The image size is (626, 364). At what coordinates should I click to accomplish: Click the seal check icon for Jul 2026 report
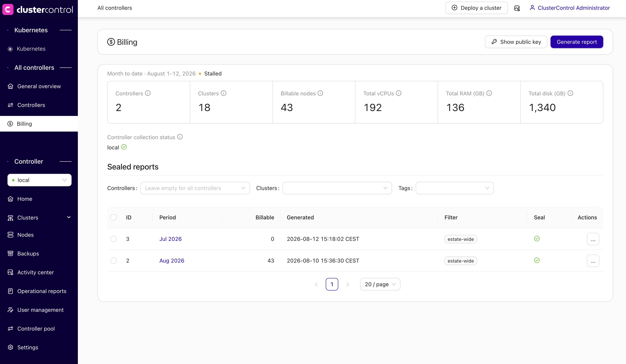pyautogui.click(x=537, y=239)
